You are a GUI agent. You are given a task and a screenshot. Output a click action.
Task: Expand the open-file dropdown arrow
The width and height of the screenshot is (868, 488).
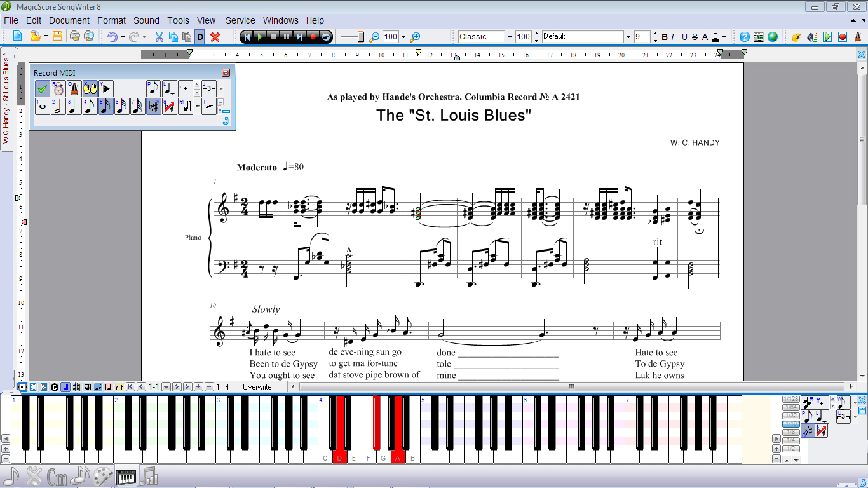coord(46,37)
